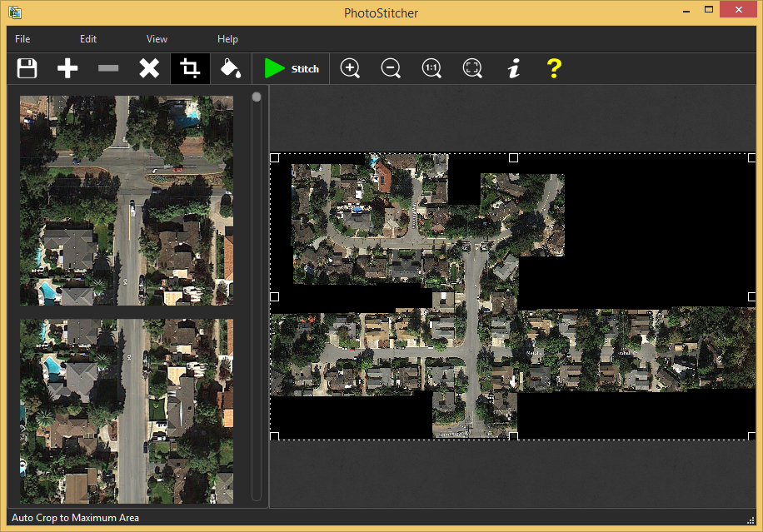
Task: Remove selected image with minus icon
Action: click(108, 68)
